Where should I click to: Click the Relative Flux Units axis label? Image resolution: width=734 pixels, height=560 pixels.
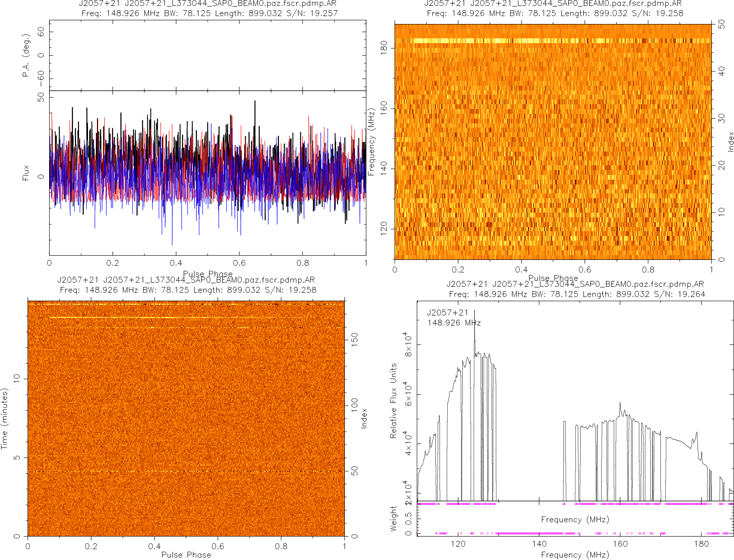point(394,400)
